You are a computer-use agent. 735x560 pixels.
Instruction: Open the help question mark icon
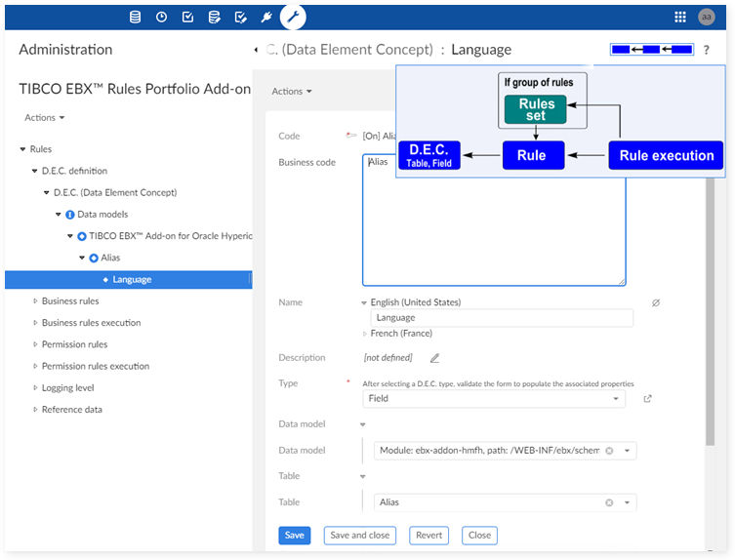[x=707, y=50]
